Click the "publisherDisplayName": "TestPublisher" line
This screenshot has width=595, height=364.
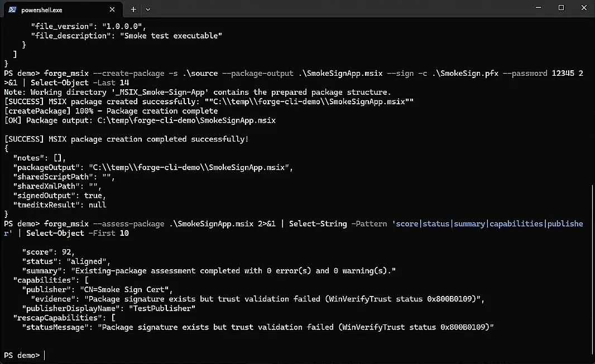tap(108, 308)
